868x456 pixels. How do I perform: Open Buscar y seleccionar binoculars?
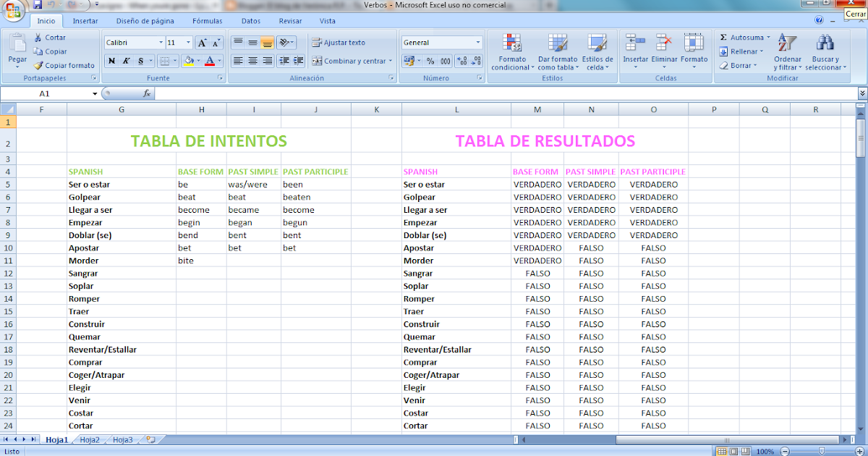coord(825,52)
